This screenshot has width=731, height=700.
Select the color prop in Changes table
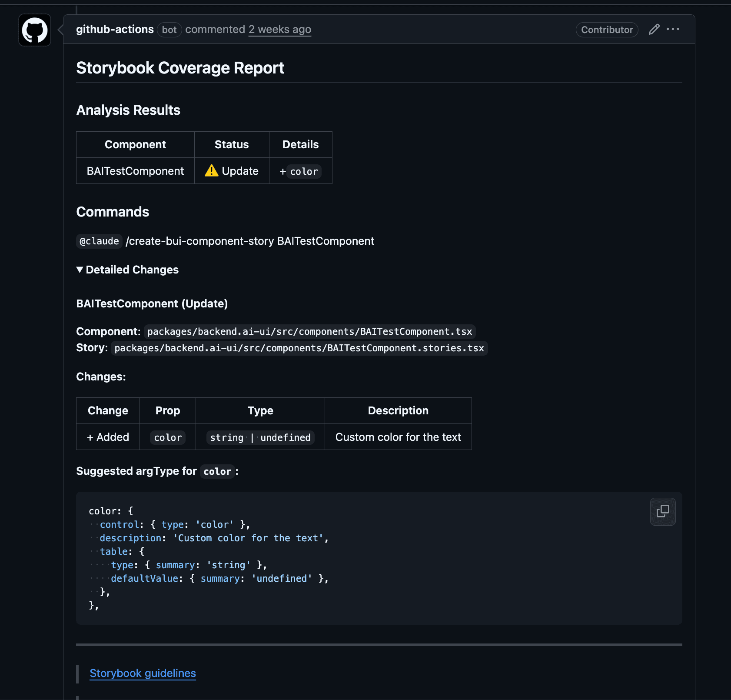pyautogui.click(x=168, y=437)
